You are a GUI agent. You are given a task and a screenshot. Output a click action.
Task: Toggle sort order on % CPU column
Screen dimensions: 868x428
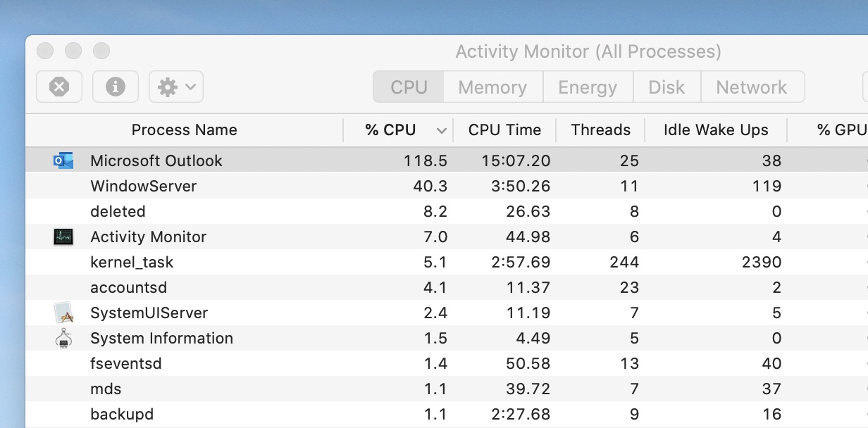tap(397, 130)
